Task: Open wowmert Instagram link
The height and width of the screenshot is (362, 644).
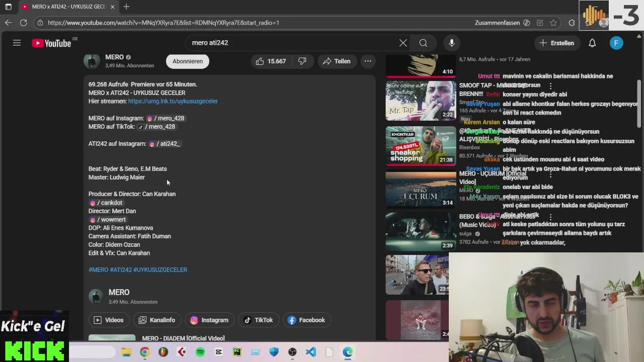Action: (x=108, y=220)
